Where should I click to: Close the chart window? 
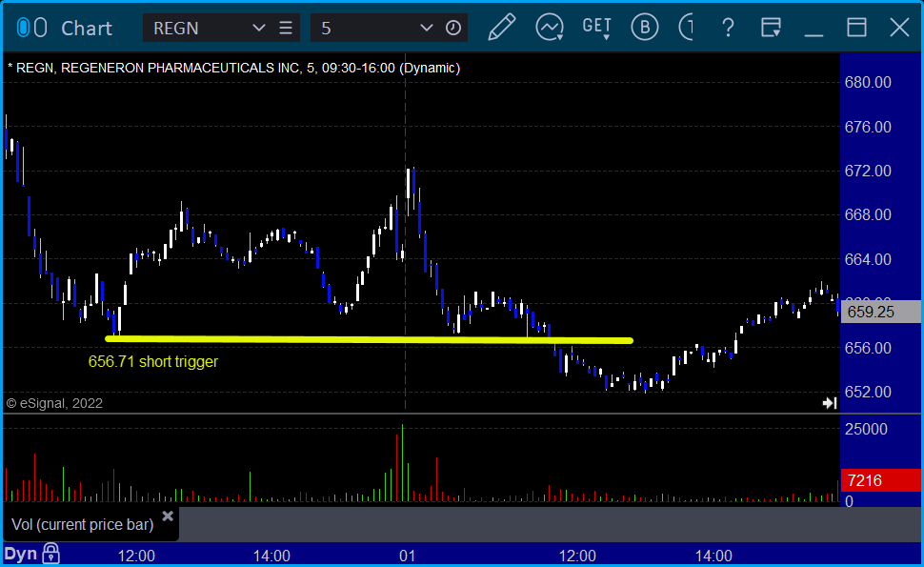coord(899,27)
